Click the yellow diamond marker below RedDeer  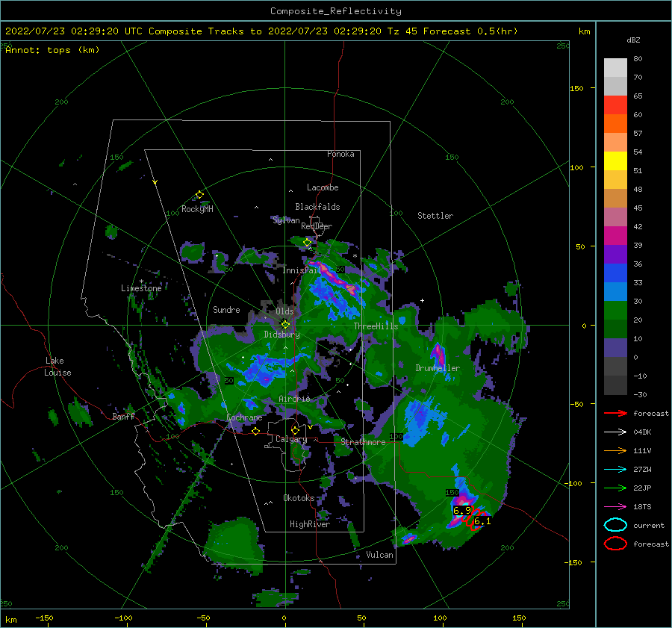(307, 243)
